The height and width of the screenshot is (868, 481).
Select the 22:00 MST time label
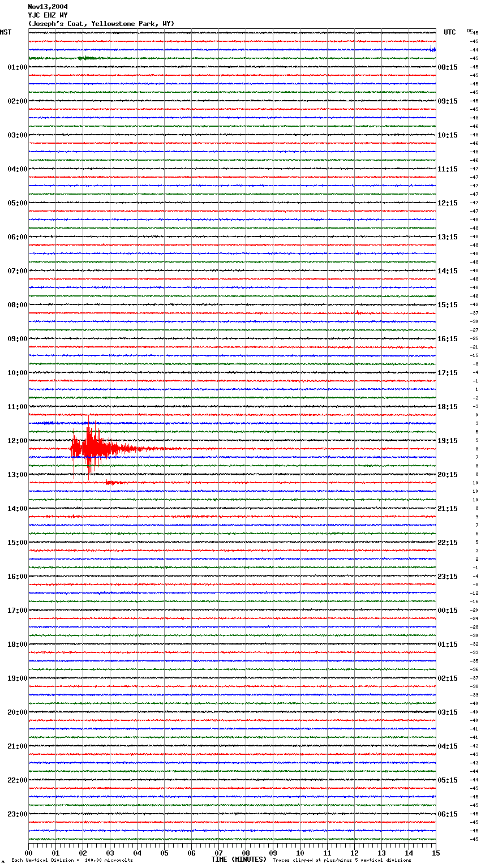tap(17, 780)
